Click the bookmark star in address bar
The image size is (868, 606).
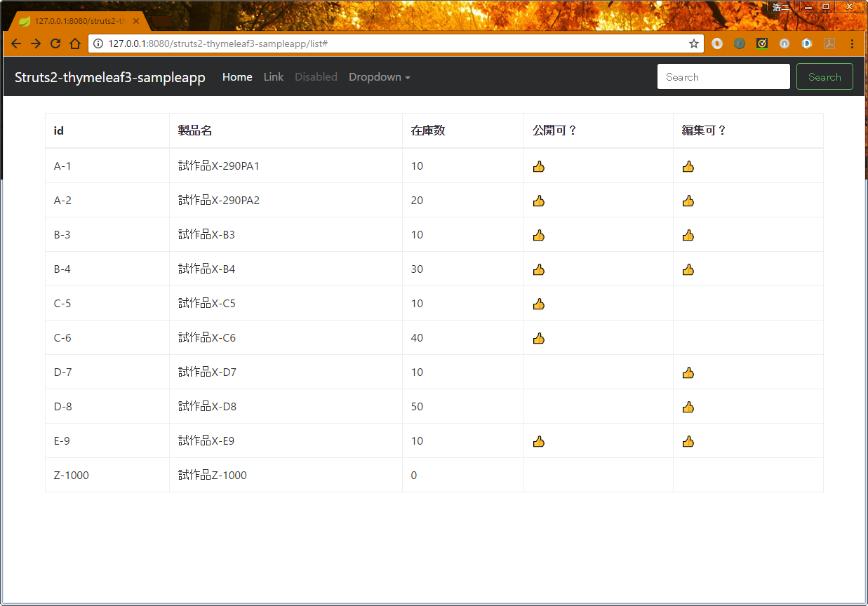pos(693,43)
